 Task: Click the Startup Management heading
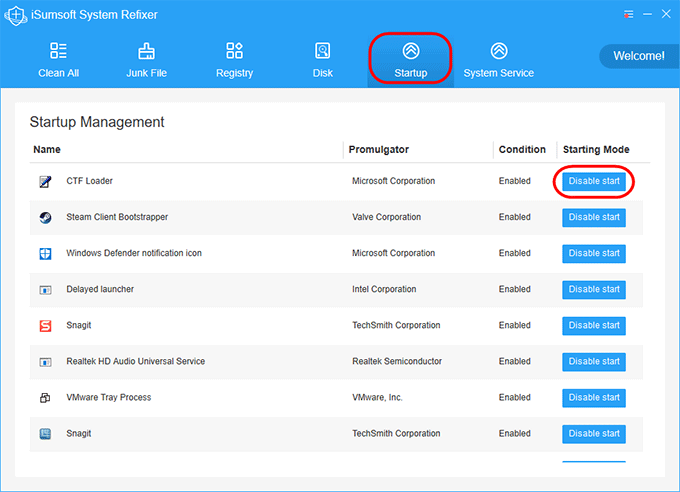pyautogui.click(x=97, y=122)
